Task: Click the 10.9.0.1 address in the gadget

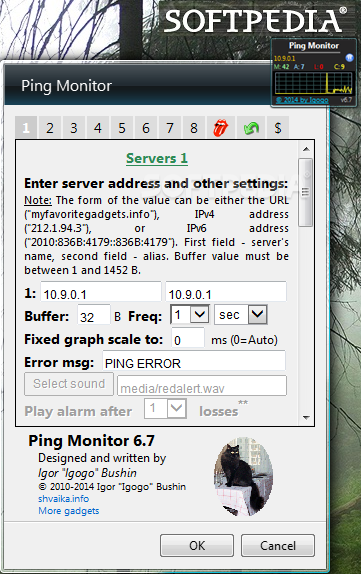Action: coord(284,58)
